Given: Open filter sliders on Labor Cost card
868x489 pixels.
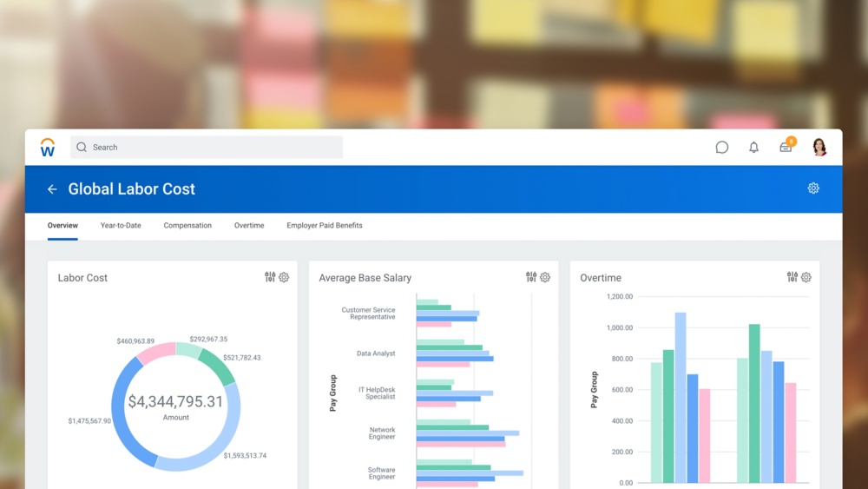Looking at the screenshot, I should click(x=270, y=277).
